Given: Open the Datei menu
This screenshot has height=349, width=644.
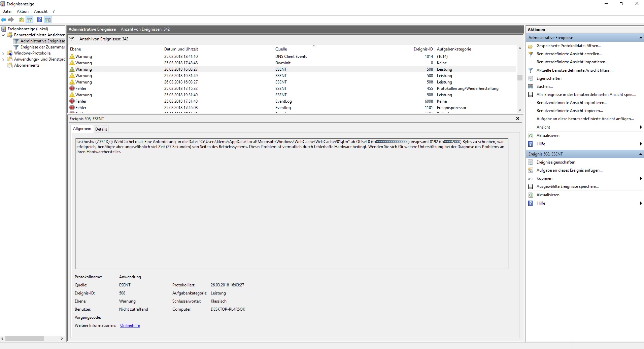Looking at the screenshot, I should coord(7,11).
